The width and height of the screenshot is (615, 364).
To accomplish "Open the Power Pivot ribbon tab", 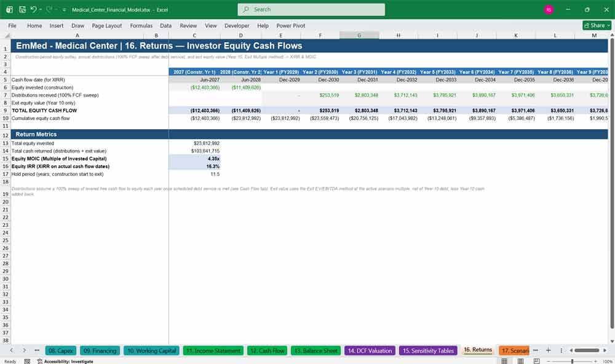I will [x=291, y=25].
